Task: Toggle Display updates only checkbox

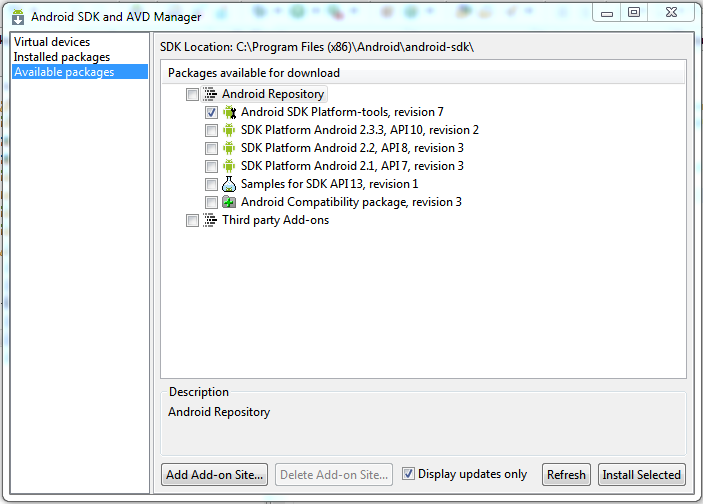Action: 408,474
